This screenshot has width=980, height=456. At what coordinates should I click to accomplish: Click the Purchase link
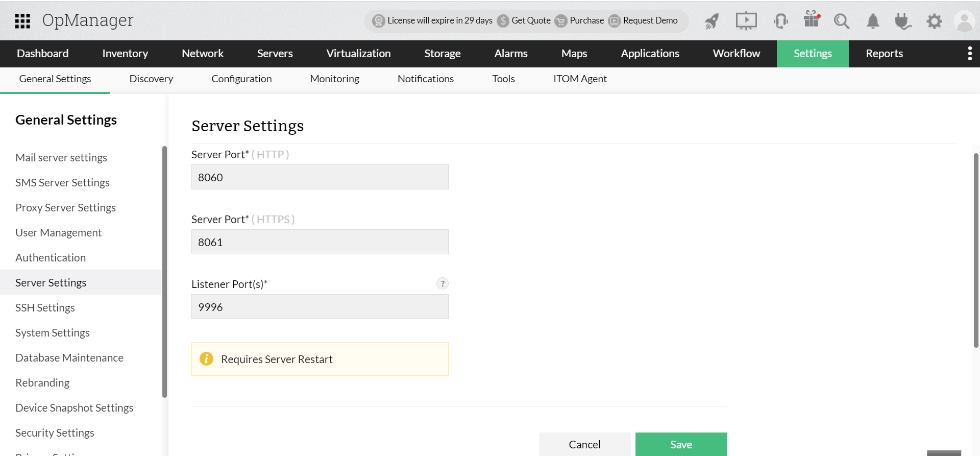(x=586, y=20)
